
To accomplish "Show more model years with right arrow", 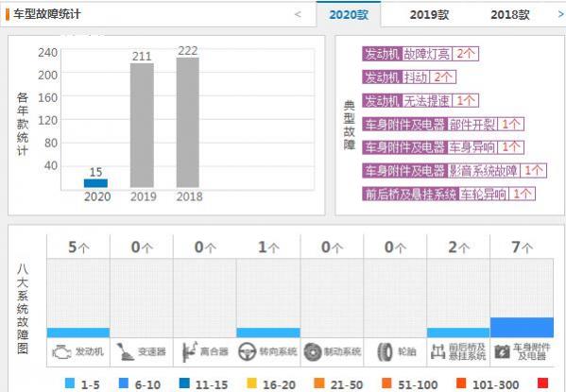I will [x=560, y=14].
